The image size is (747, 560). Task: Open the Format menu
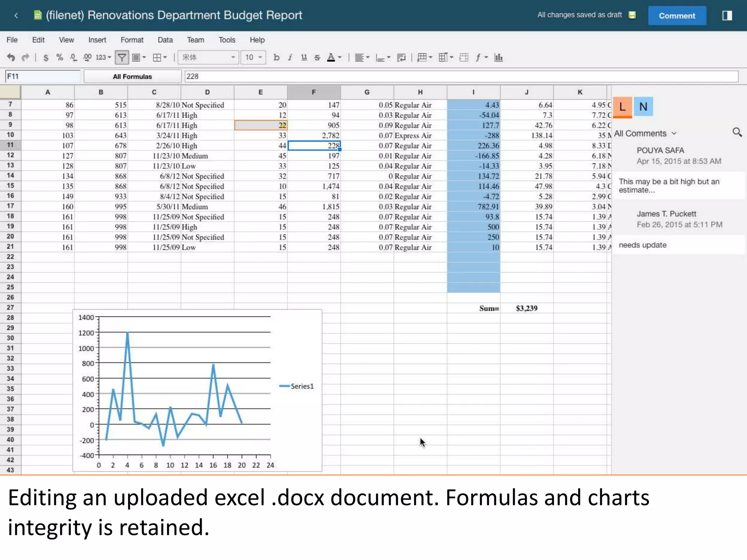(132, 40)
